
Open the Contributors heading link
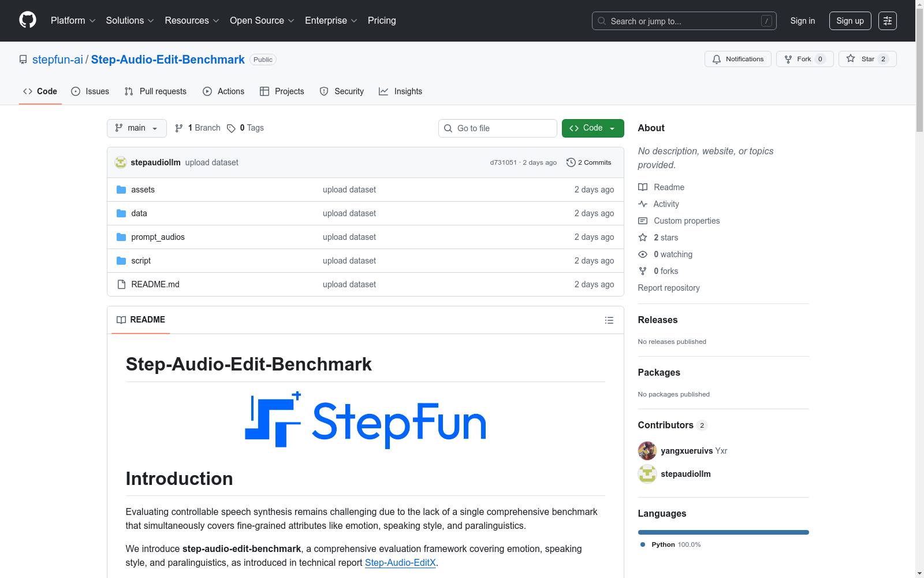pos(673,425)
